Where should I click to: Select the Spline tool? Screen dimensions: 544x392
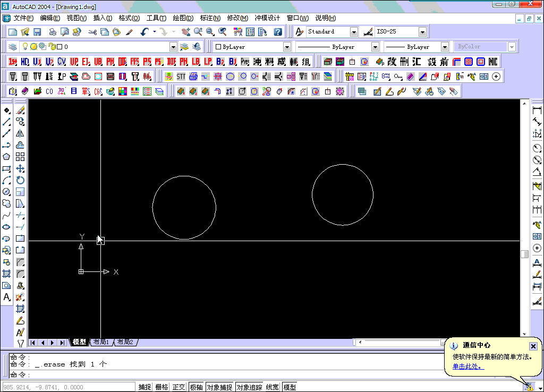point(6,216)
